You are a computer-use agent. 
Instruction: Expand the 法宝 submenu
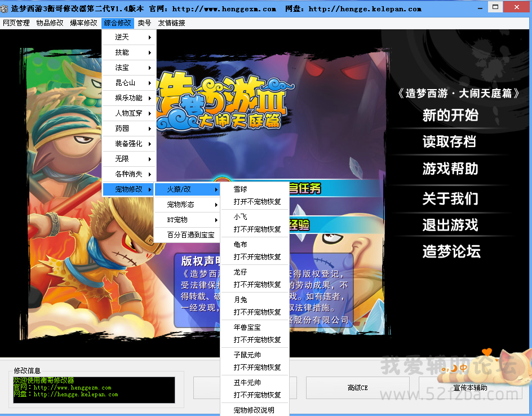[x=129, y=68]
